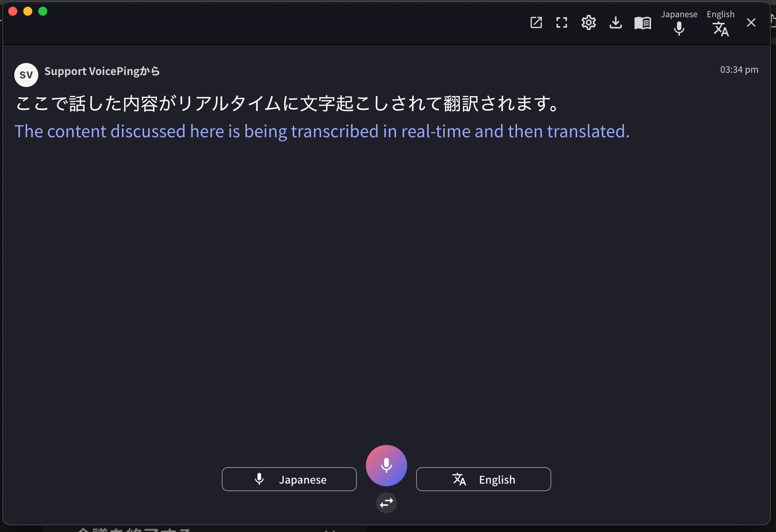776x532 pixels.
Task: Open the settings gear
Action: (588, 23)
